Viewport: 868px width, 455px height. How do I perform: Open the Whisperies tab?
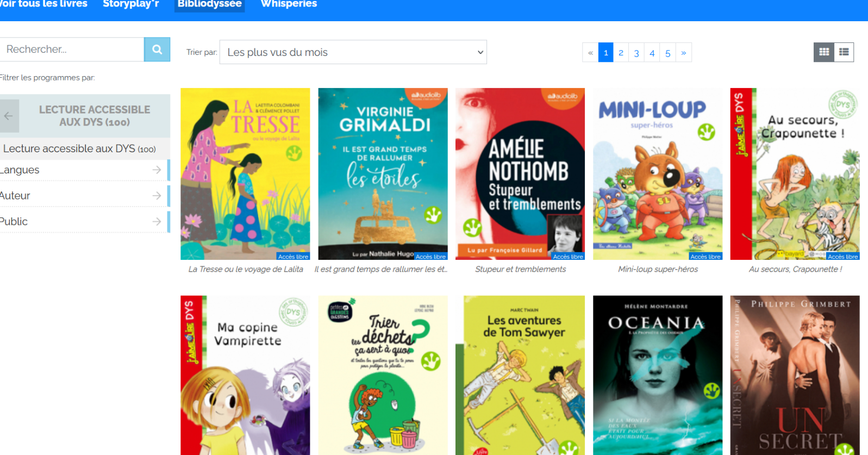click(x=289, y=4)
